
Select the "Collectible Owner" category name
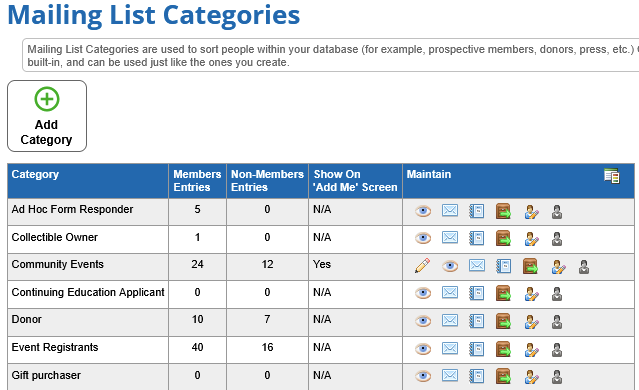(55, 237)
